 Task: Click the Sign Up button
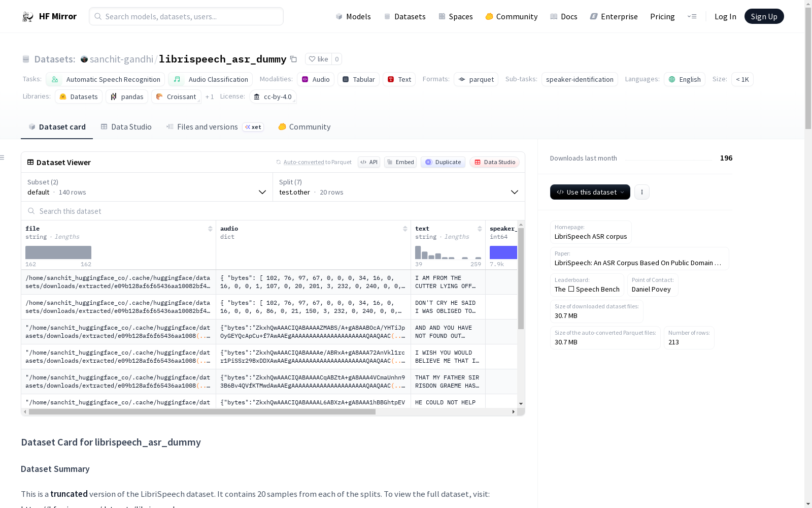(764, 16)
